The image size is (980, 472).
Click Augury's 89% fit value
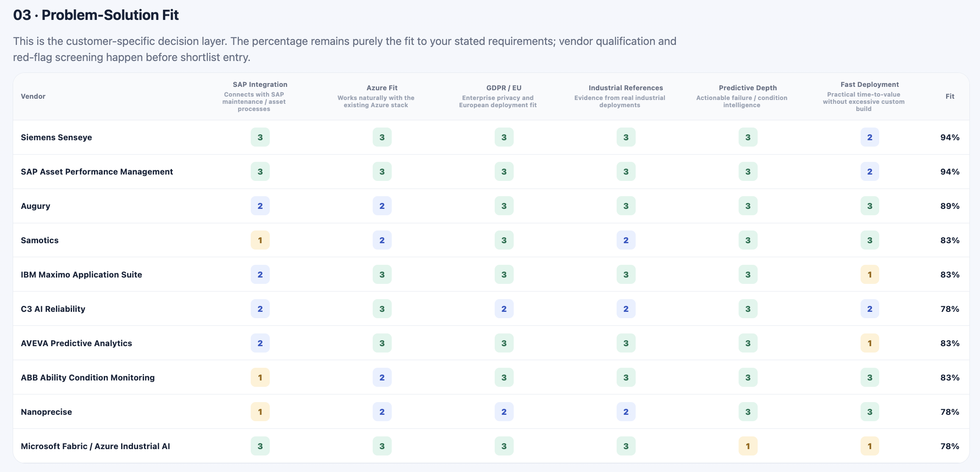pyautogui.click(x=950, y=206)
